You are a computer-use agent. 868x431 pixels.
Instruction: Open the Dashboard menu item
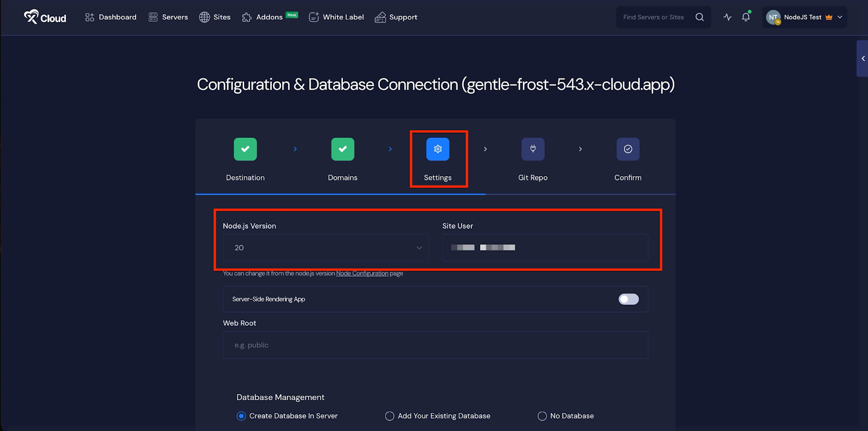point(111,17)
